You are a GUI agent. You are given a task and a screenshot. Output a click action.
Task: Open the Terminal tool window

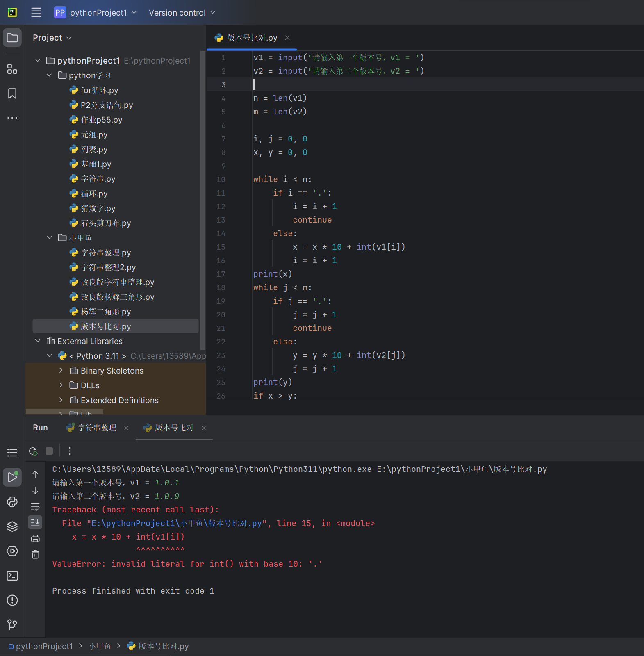coord(12,576)
